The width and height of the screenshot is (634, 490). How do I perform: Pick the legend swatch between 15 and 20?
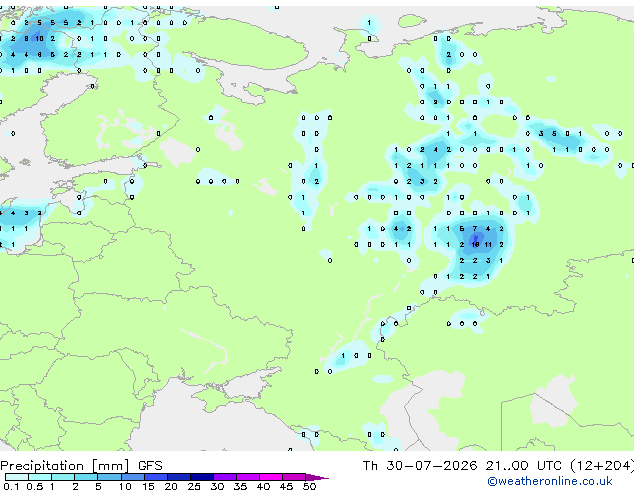(156, 477)
